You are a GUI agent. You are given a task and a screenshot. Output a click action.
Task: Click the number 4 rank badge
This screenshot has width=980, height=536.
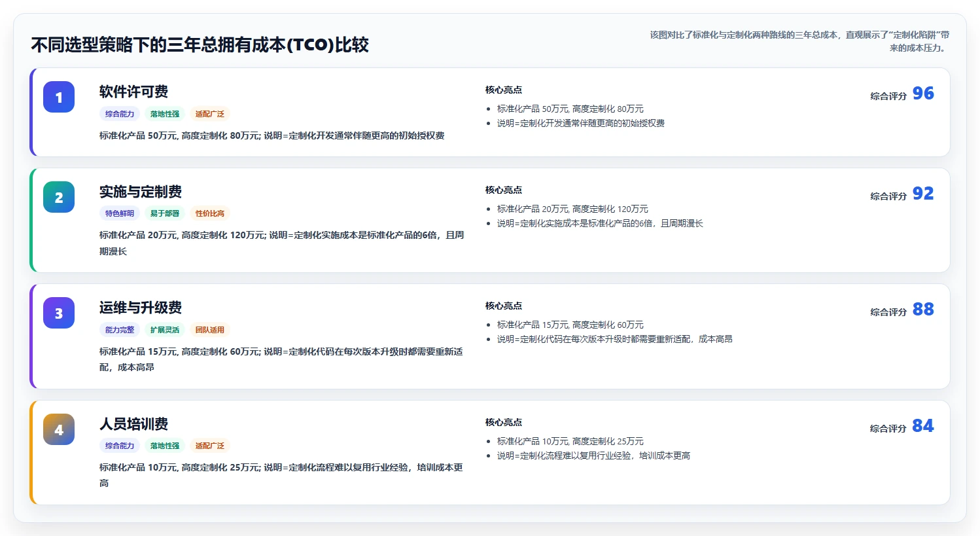[x=59, y=429]
